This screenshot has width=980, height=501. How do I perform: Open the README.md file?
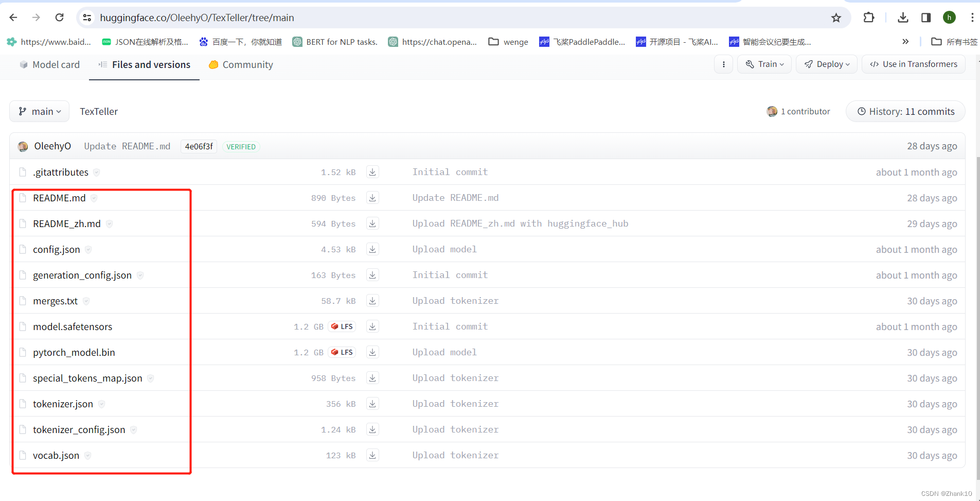point(59,198)
